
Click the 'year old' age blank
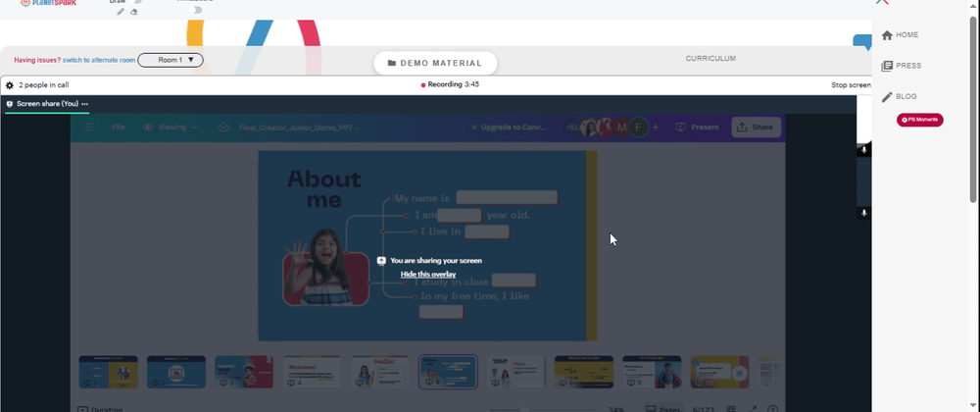pos(460,216)
